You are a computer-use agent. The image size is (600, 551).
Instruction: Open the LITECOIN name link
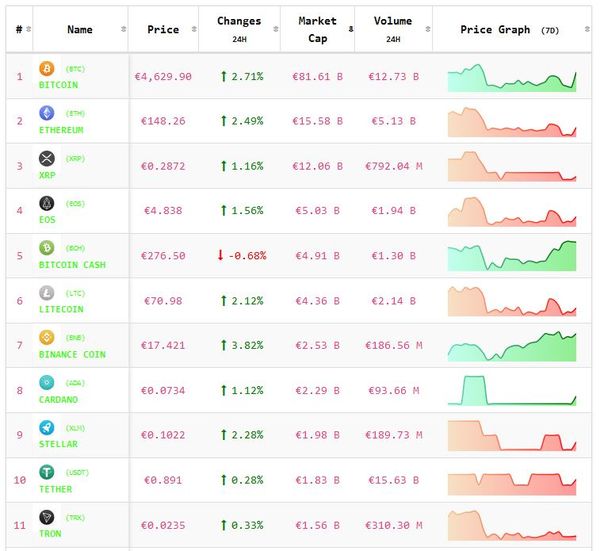tap(61, 309)
